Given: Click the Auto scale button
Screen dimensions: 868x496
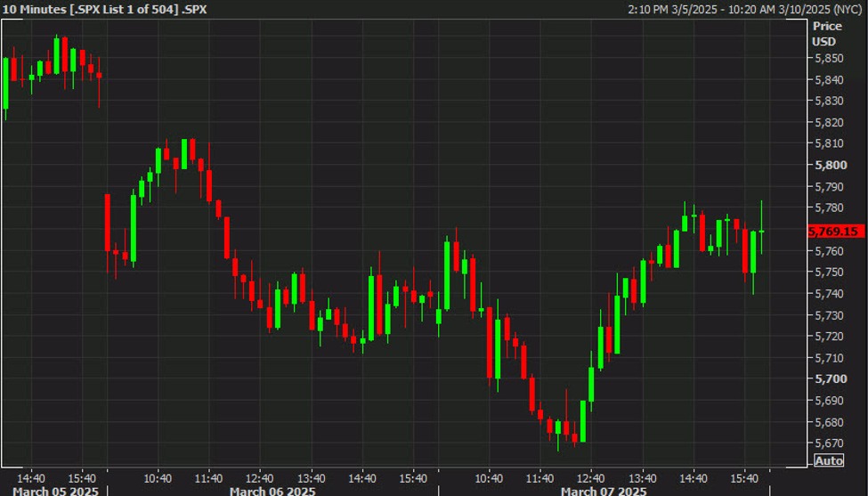Looking at the screenshot, I should pos(829,460).
